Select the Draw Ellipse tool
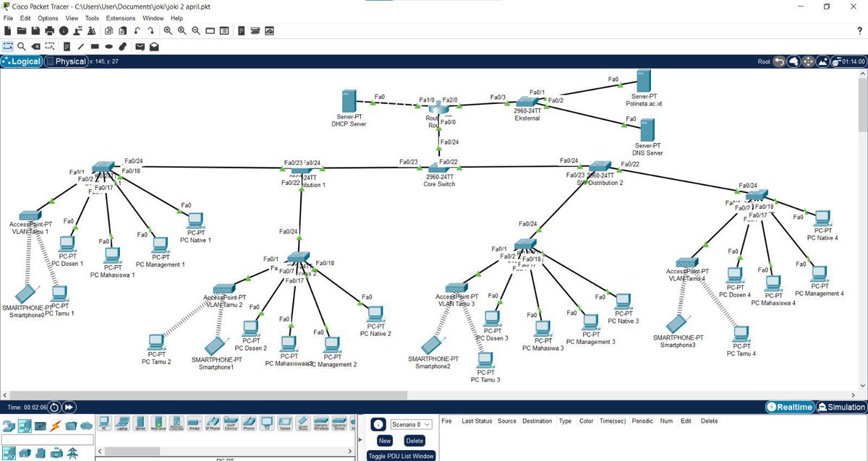Viewport: 868px width, 461px height. click(x=109, y=46)
